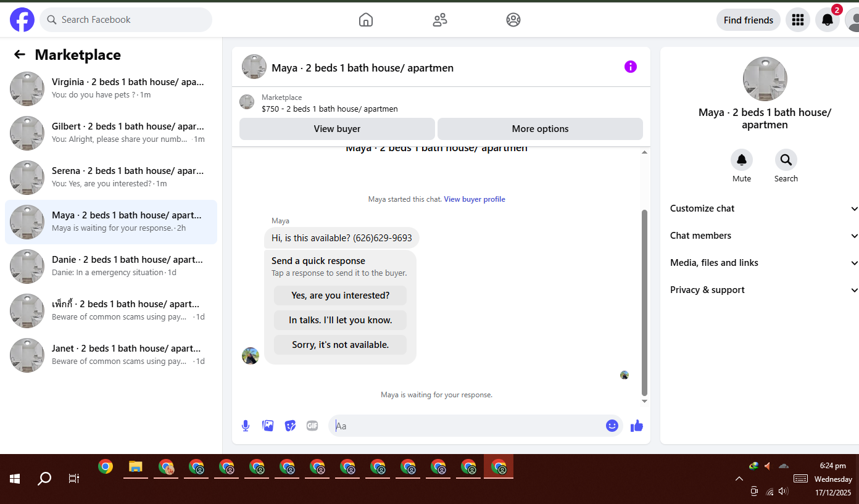Image resolution: width=859 pixels, height=504 pixels.
Task: Click the More options button
Action: [x=540, y=129]
